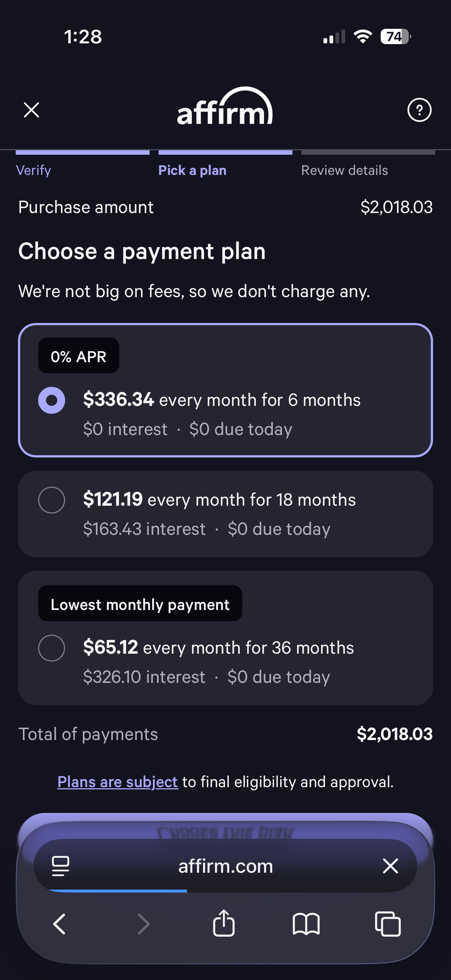Choose $65.12 for 36 months radio

coord(52,648)
